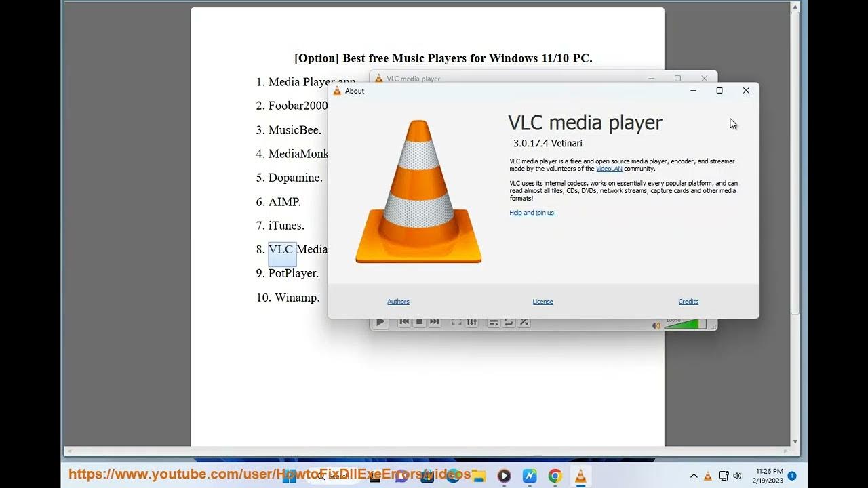Toggle fullscreen icon in VLC controls

point(456,322)
